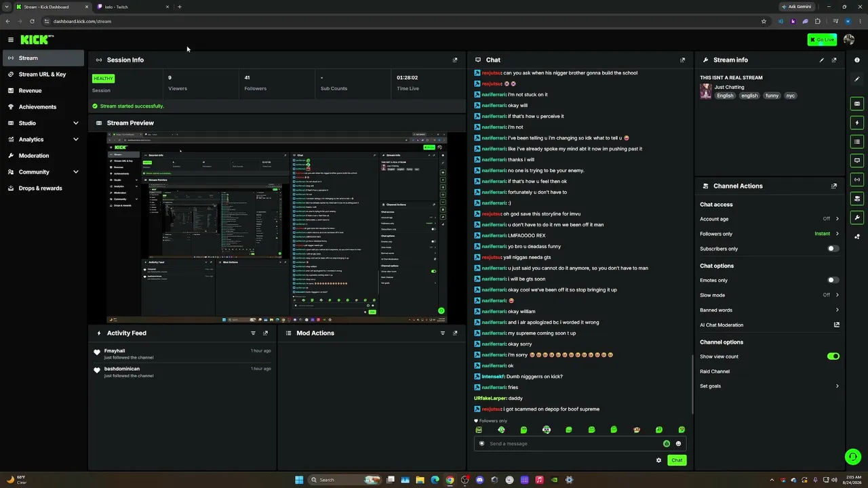Open the Revenue page

[43, 91]
